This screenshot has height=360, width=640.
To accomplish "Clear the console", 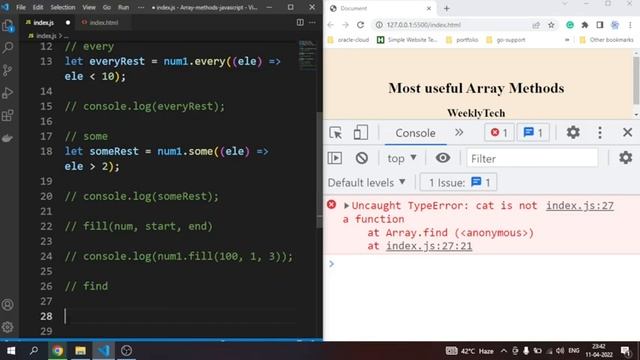I will (x=362, y=158).
